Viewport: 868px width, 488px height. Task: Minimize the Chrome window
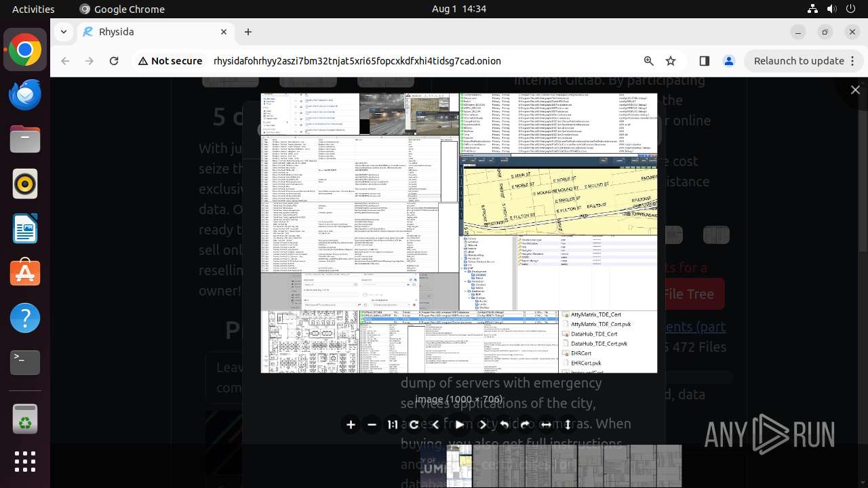click(x=798, y=32)
